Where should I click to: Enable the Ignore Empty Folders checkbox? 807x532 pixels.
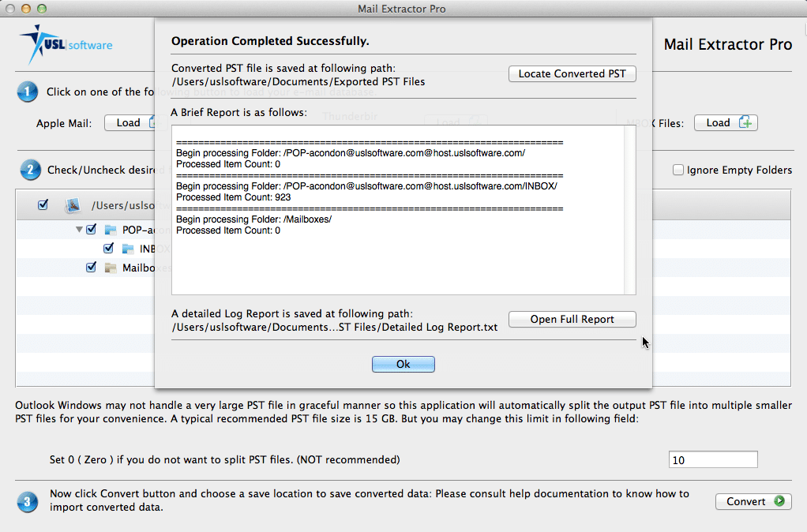(x=678, y=170)
